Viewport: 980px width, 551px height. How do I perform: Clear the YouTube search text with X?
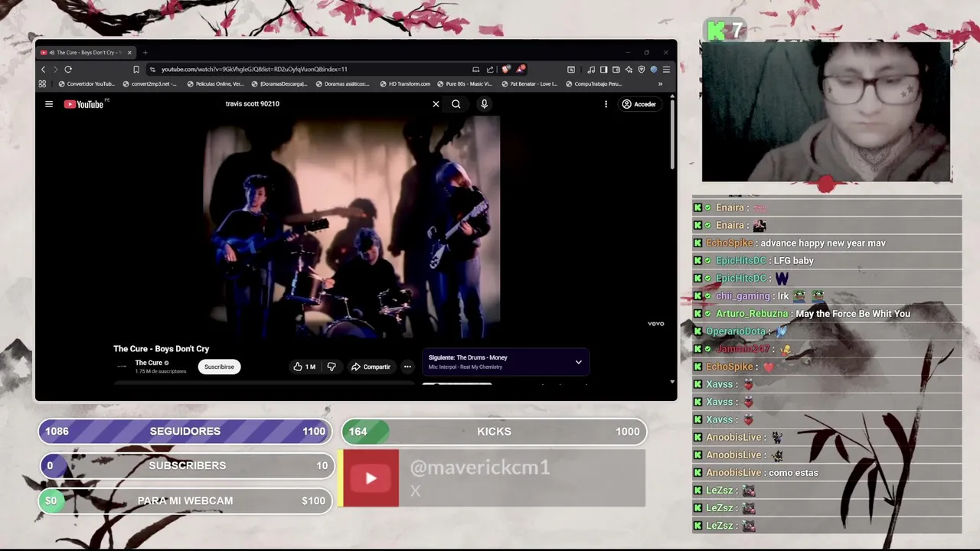436,104
